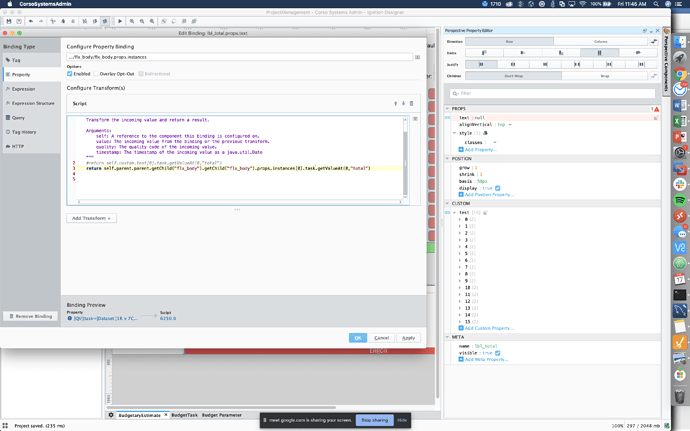Collapse the POSITION section
Viewport: 690px width, 431px height.
coord(448,158)
